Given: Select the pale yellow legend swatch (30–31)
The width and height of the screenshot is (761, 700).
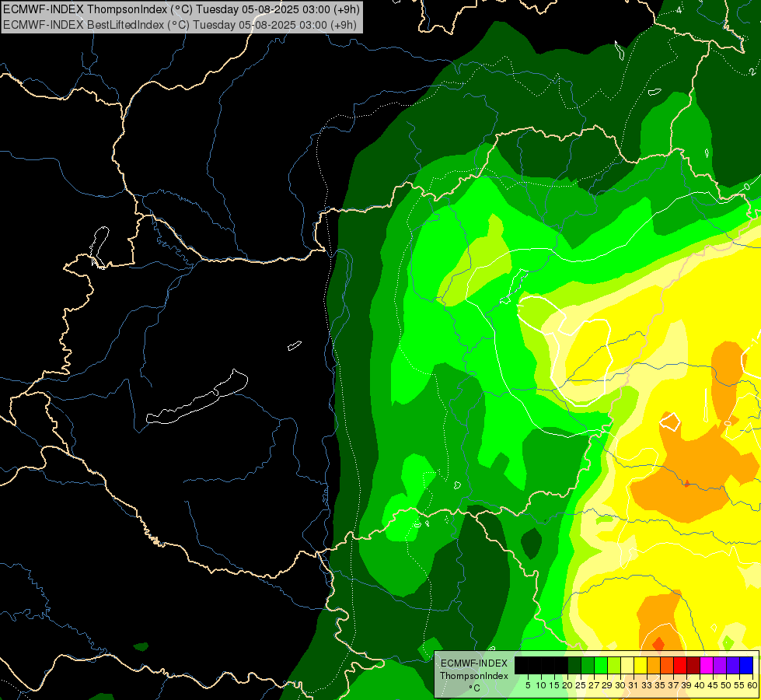Looking at the screenshot, I should pyautogui.click(x=627, y=665).
